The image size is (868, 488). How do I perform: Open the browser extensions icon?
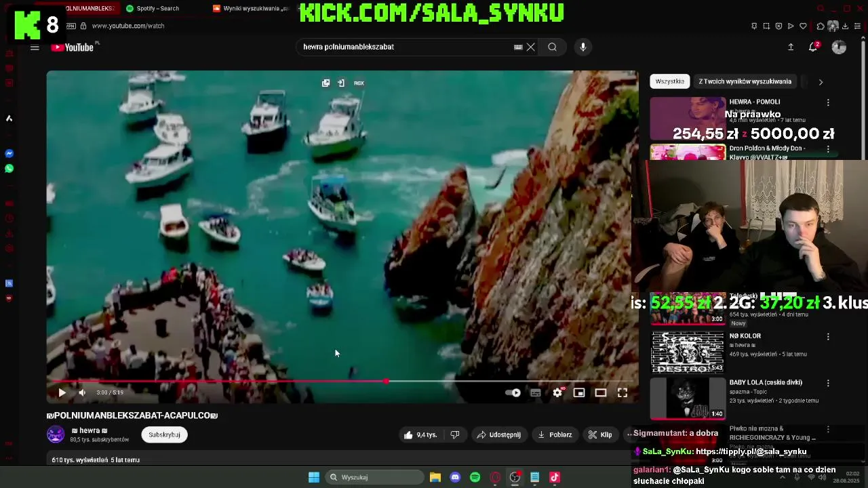(821, 26)
